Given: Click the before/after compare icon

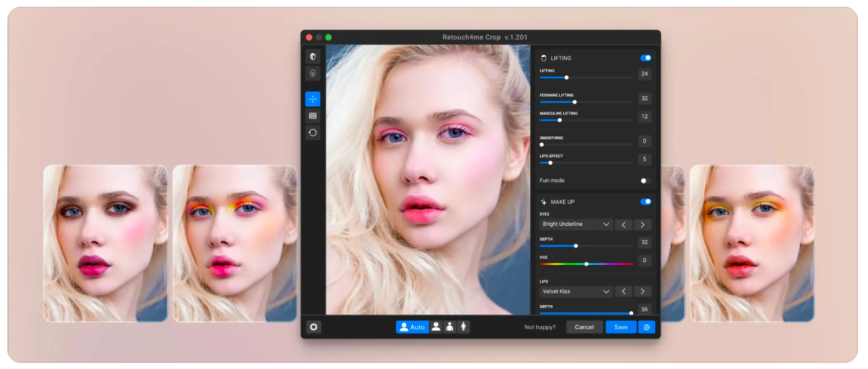Looking at the screenshot, I should point(313,56).
